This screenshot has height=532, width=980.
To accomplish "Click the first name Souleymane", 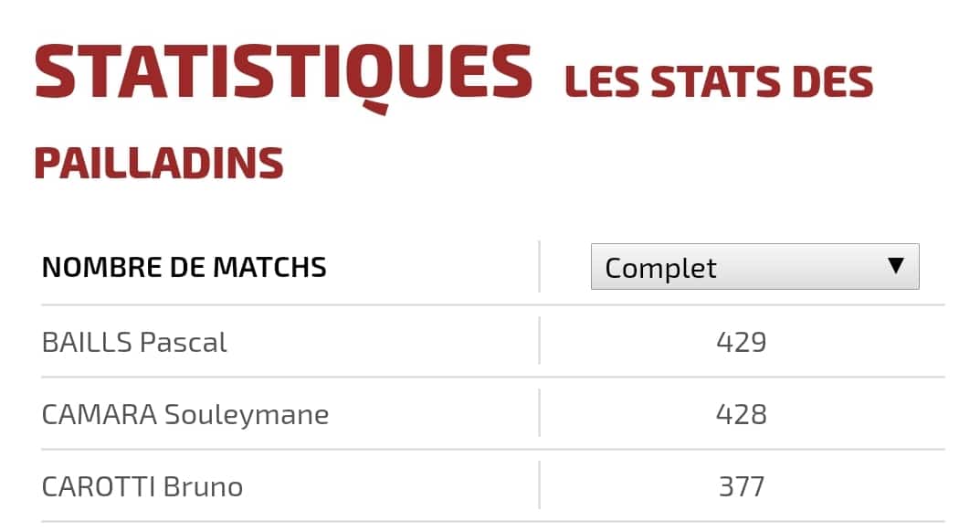I will [247, 415].
